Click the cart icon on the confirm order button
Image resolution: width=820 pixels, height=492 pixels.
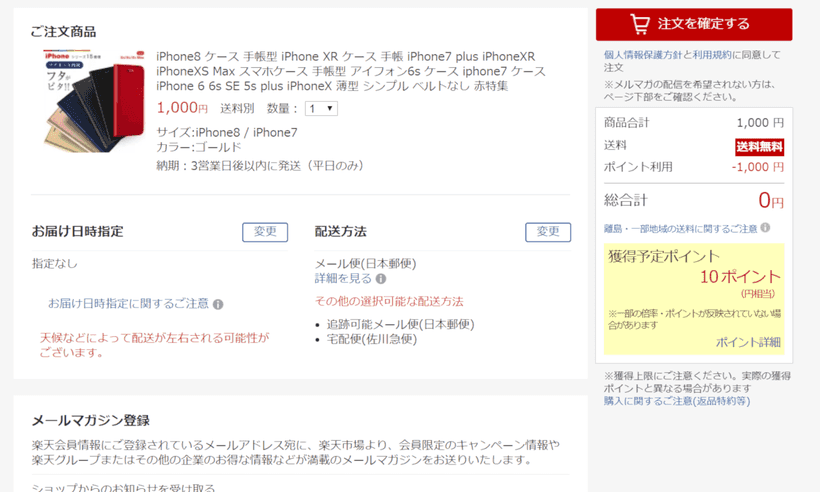click(639, 24)
